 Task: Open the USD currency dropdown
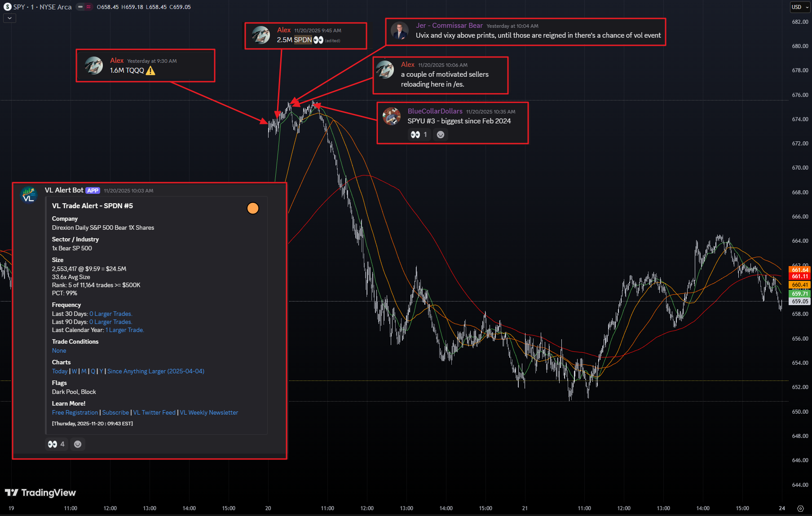tap(800, 7)
